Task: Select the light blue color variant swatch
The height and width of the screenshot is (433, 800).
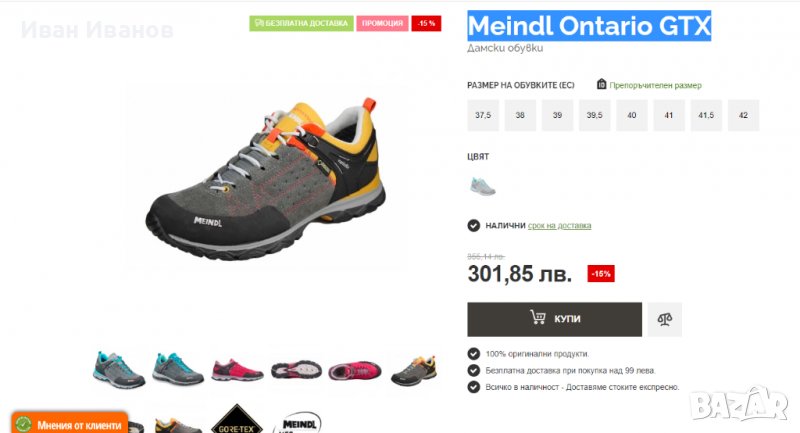Action: click(482, 186)
